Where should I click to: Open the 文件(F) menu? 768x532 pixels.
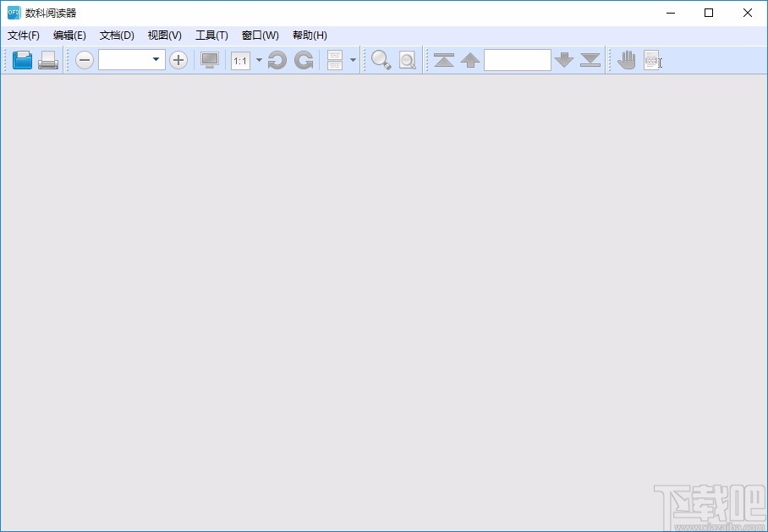point(24,36)
